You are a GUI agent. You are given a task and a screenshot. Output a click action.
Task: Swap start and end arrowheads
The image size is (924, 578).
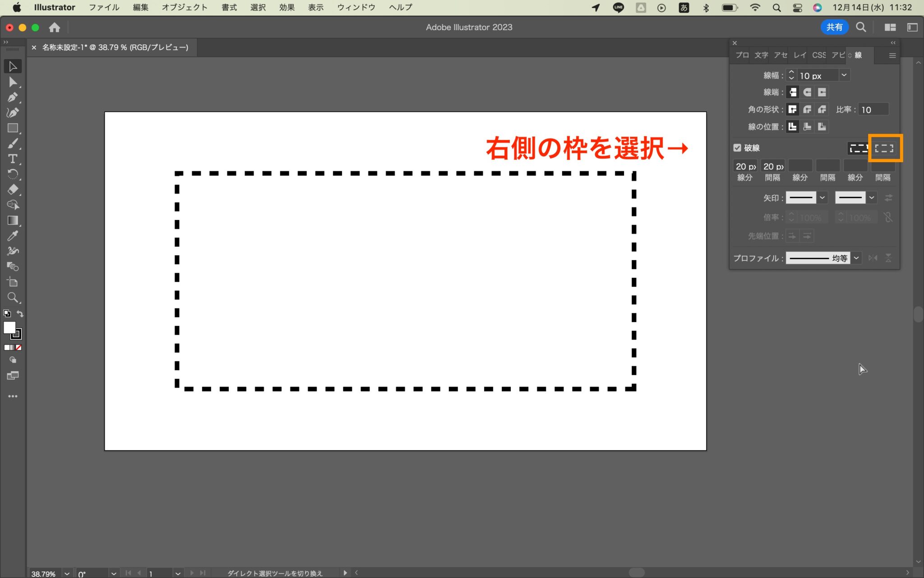click(x=888, y=198)
